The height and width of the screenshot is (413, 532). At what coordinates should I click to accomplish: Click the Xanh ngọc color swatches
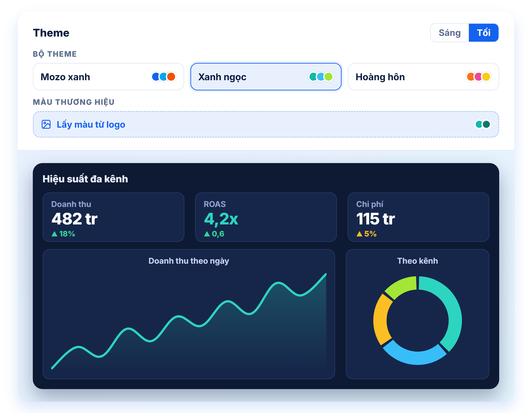pos(321,77)
